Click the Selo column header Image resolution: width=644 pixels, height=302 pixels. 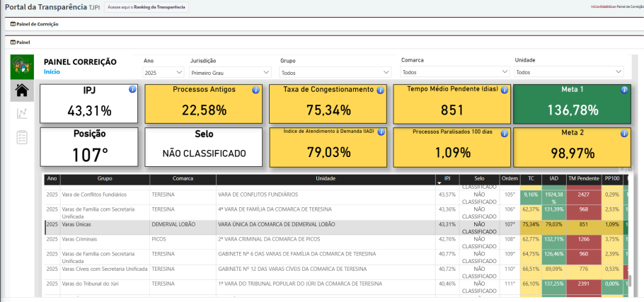point(479,179)
